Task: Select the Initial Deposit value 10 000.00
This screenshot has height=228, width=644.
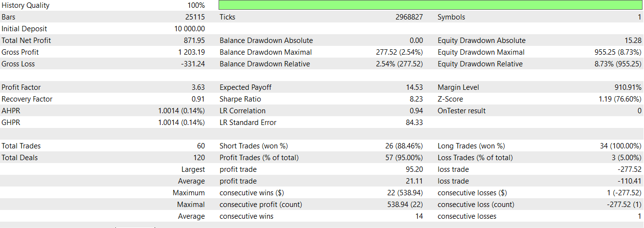Action: click(186, 29)
